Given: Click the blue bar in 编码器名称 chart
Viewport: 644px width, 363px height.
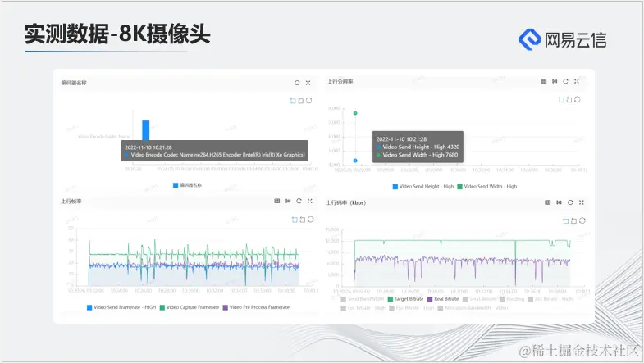Looking at the screenshot, I should click(x=146, y=130).
